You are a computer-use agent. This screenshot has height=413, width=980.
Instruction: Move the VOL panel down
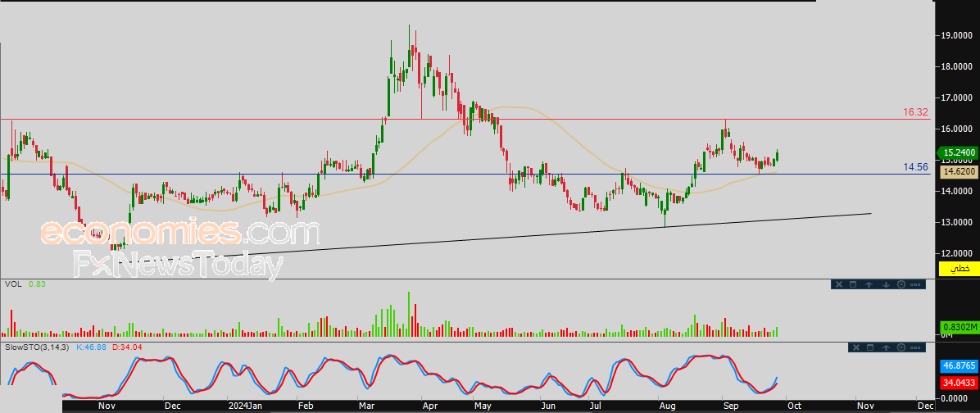pyautogui.click(x=887, y=284)
